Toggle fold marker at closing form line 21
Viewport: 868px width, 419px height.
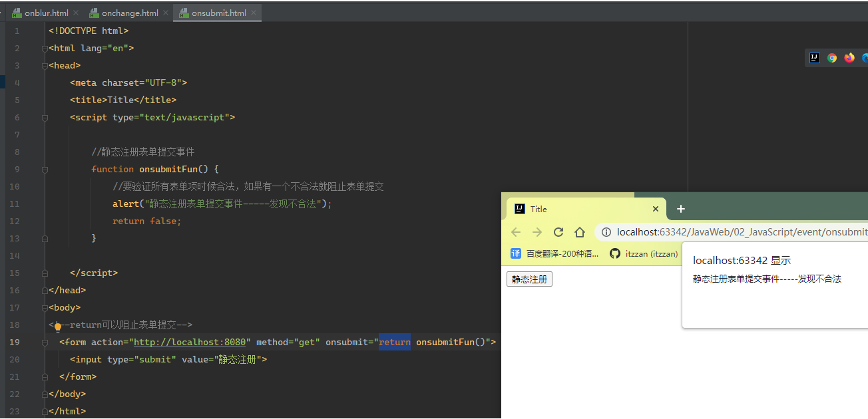pos(45,376)
